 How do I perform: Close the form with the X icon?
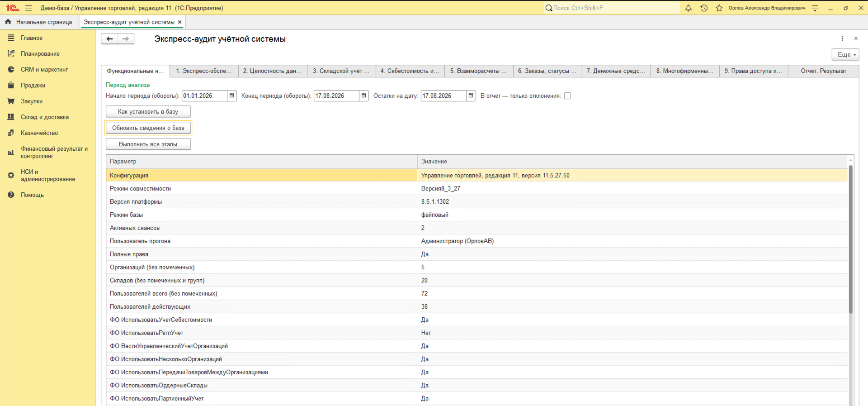(856, 38)
